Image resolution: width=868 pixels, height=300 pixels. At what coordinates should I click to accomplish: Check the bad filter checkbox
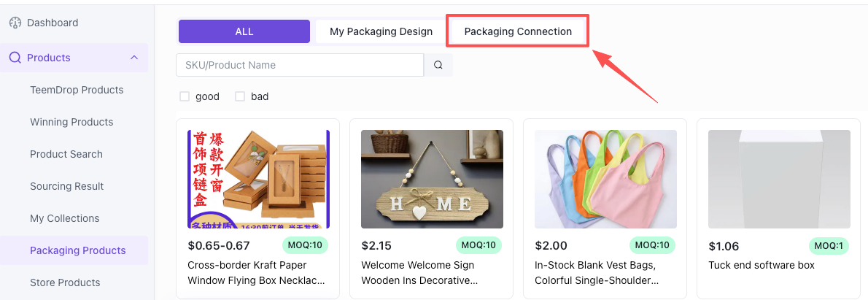[240, 96]
